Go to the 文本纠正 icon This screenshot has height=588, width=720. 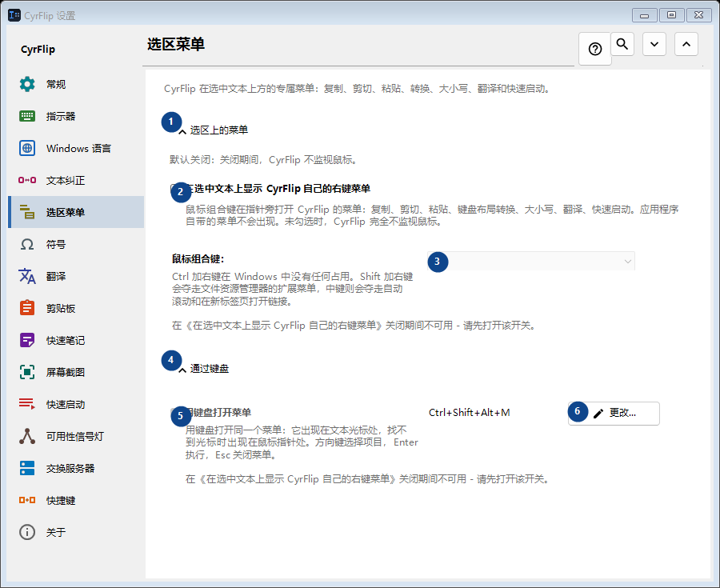point(27,180)
